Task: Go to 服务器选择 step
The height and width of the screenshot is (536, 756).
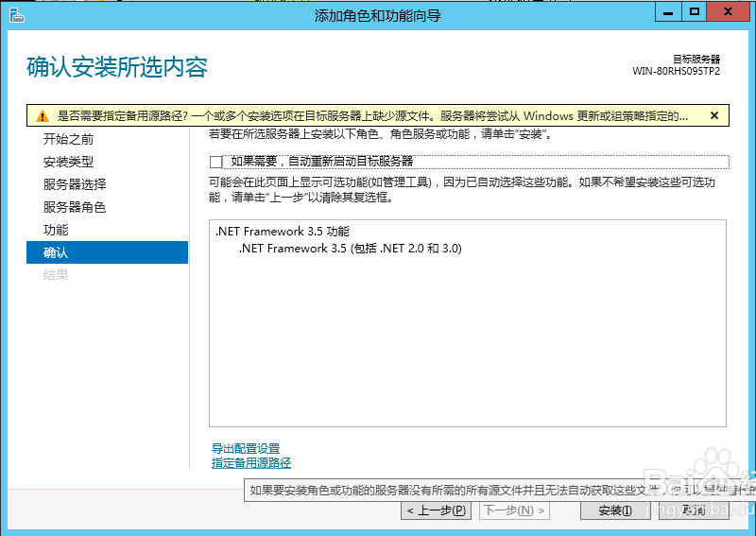Action: point(75,184)
